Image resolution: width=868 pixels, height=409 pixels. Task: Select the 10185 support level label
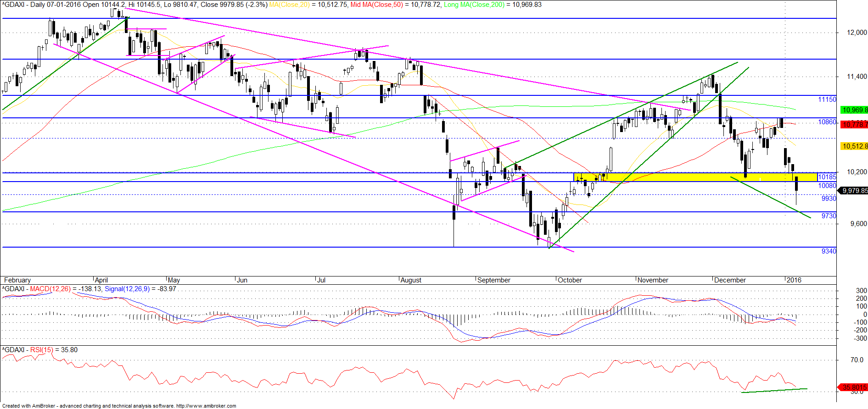pos(827,177)
